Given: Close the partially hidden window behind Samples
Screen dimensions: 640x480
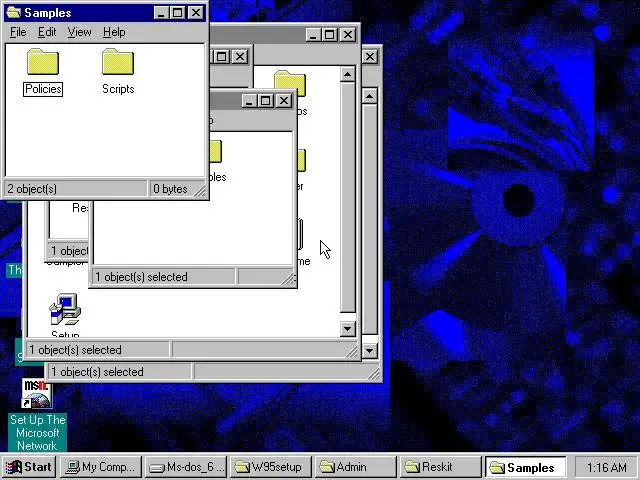Looking at the screenshot, I should [240, 56].
